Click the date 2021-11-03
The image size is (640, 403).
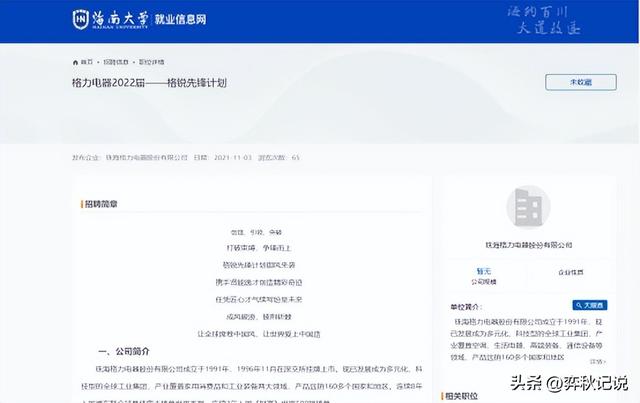pyautogui.click(x=233, y=158)
